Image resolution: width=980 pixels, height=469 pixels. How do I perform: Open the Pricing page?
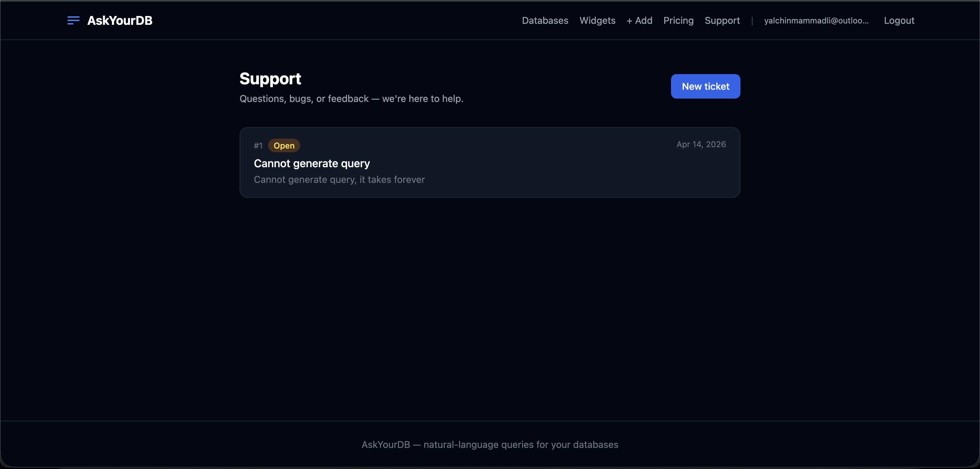[678, 20]
